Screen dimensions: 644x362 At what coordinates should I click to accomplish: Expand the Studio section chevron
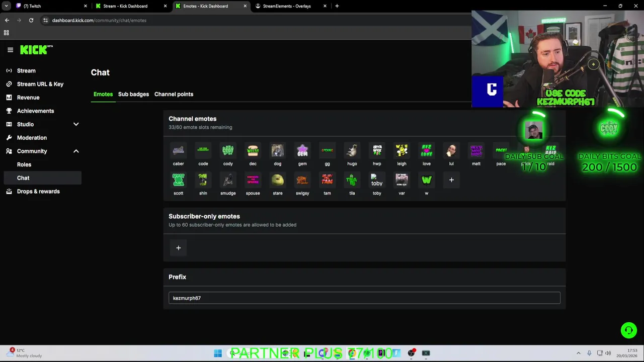point(76,124)
